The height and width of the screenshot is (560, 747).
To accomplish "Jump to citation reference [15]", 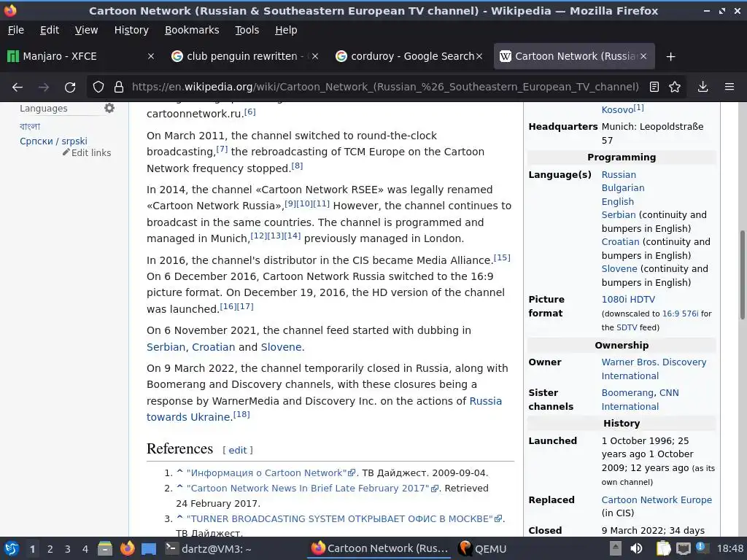I will [502, 257].
